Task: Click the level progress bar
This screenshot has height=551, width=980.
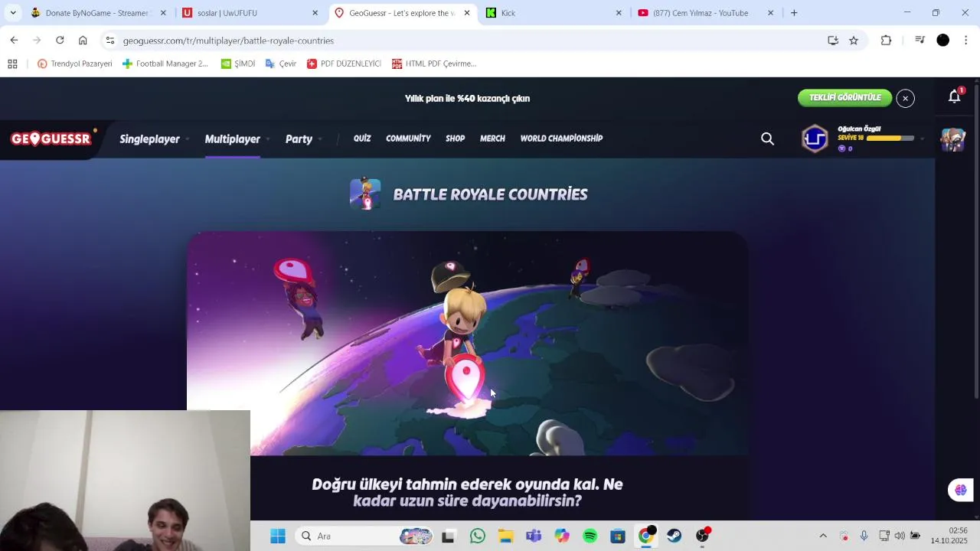Action: (x=890, y=139)
